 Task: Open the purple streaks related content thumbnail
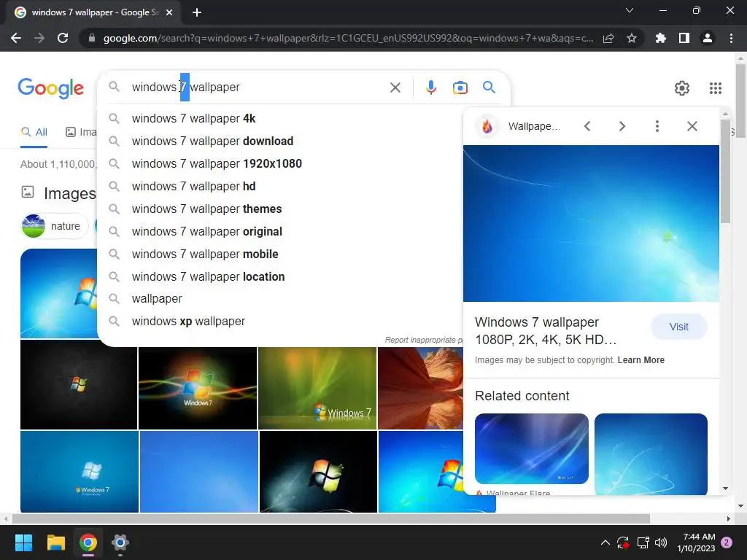click(532, 448)
